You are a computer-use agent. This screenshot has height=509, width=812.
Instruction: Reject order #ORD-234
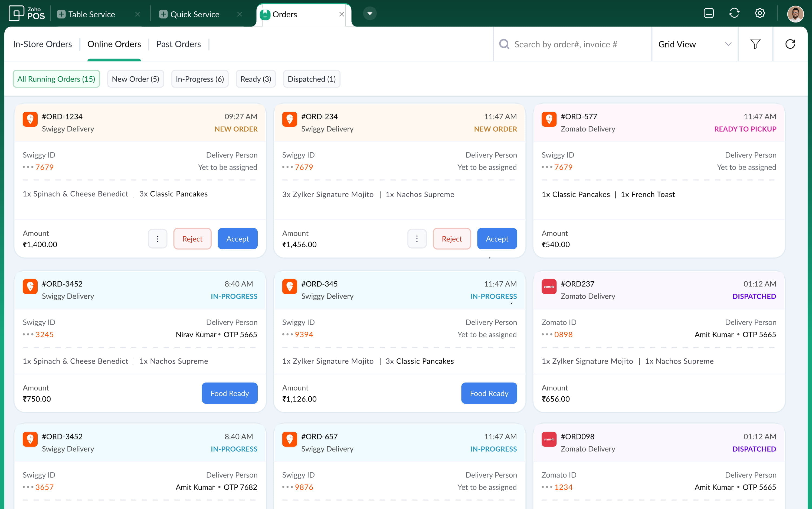(451, 239)
